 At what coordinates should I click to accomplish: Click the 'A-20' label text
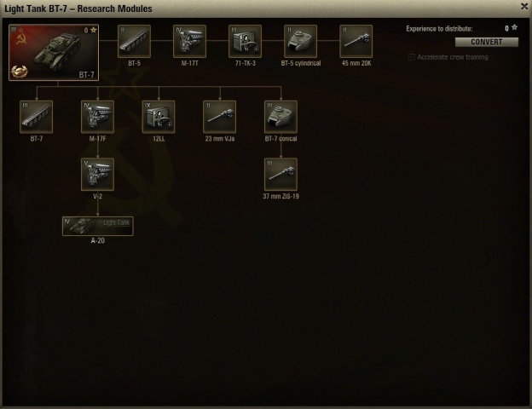click(98, 241)
